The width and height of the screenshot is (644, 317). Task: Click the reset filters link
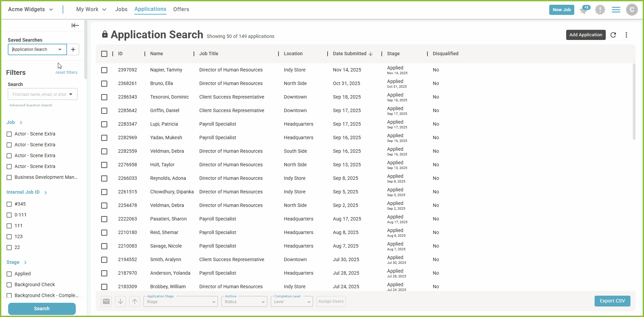pos(66,72)
